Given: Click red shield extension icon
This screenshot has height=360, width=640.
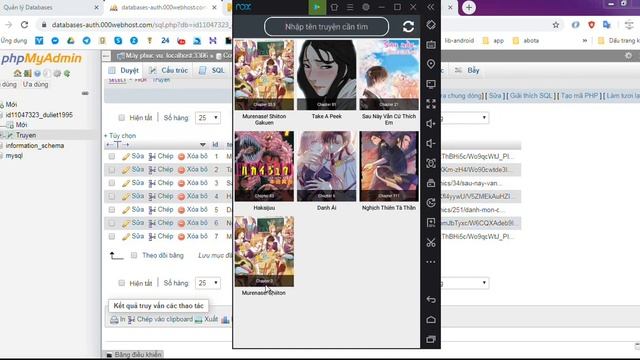Looking at the screenshot, I should point(591,25).
